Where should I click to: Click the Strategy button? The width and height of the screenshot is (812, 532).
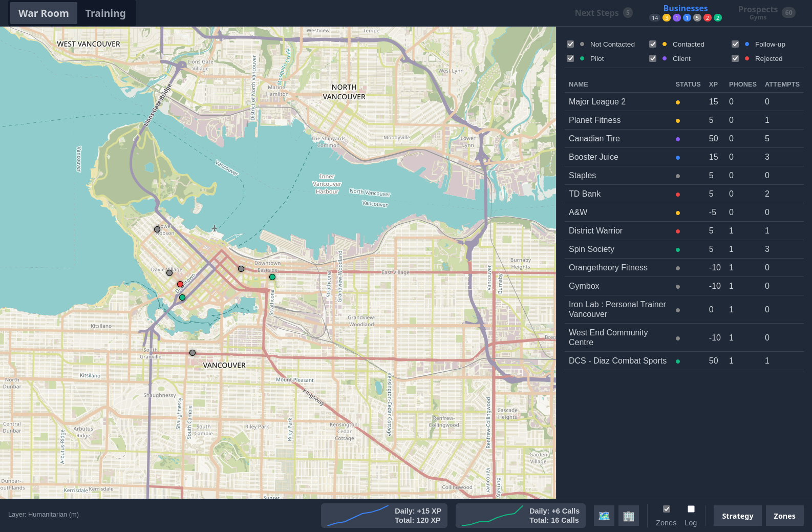(738, 516)
